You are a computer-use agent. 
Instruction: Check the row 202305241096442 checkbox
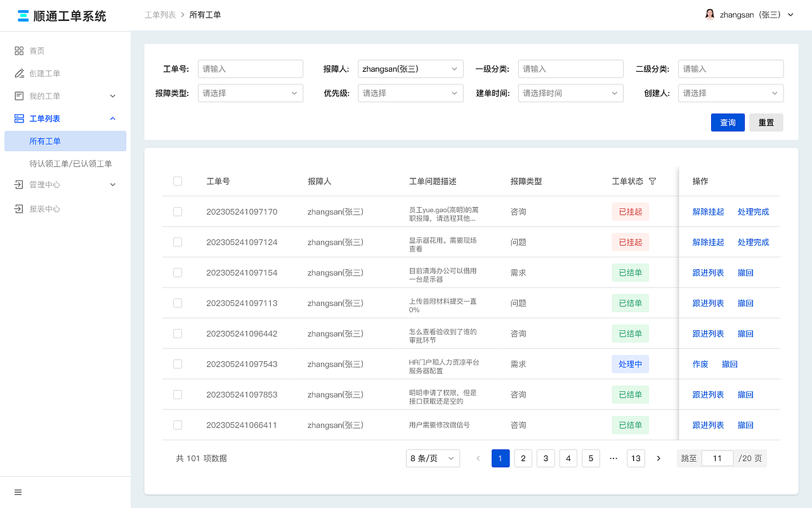(178, 334)
